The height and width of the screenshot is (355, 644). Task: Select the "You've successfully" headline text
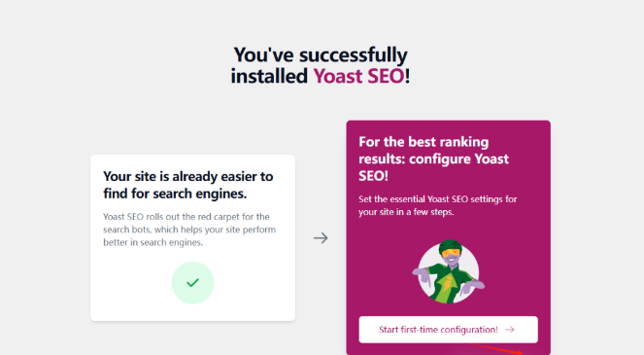[x=321, y=54]
